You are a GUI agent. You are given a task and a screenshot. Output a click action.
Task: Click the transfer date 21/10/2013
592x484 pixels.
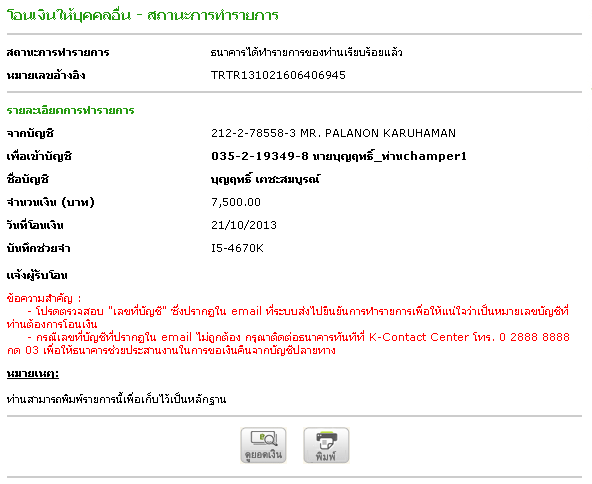(x=244, y=225)
